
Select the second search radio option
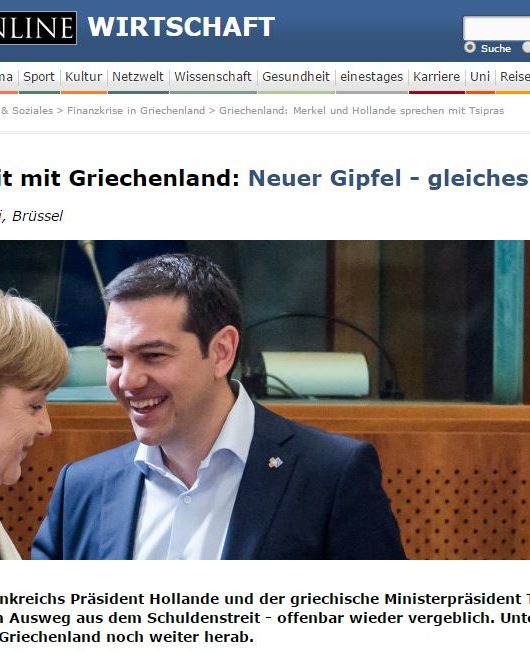pyautogui.click(x=526, y=47)
